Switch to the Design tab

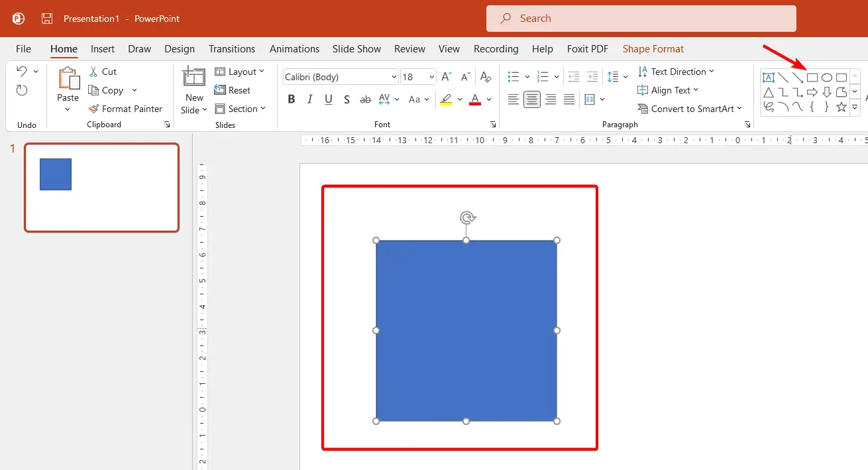pos(180,48)
